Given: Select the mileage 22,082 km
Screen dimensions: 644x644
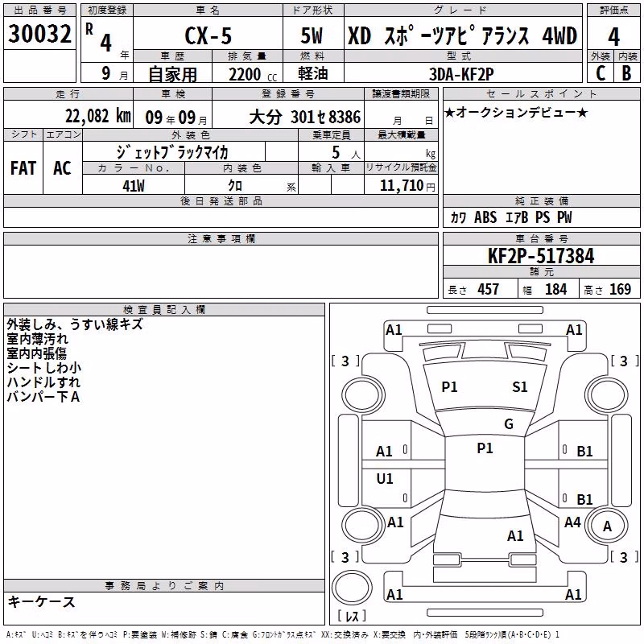Looking at the screenshot, I should click(97, 116).
